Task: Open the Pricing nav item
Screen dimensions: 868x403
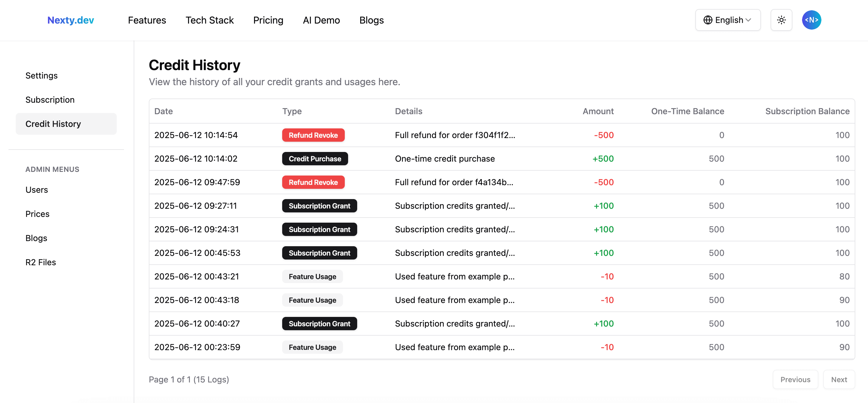Action: (x=268, y=20)
